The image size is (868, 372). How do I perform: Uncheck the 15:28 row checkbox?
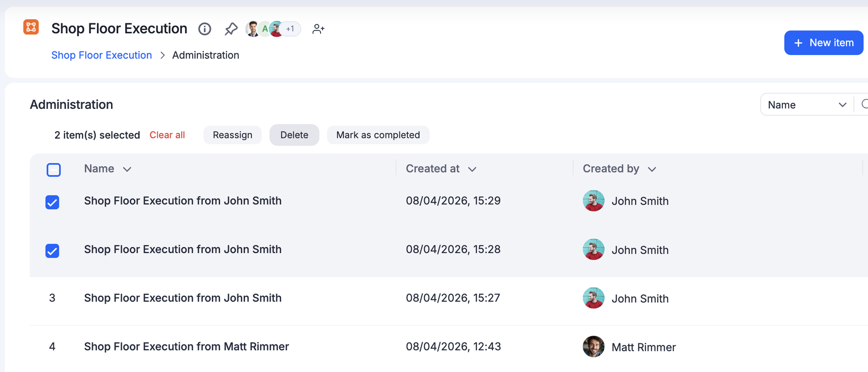point(52,251)
